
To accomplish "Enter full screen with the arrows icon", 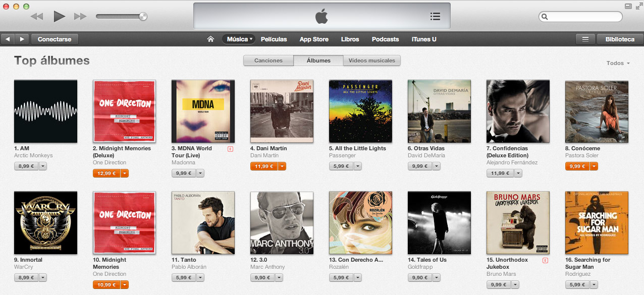I will (638, 6).
